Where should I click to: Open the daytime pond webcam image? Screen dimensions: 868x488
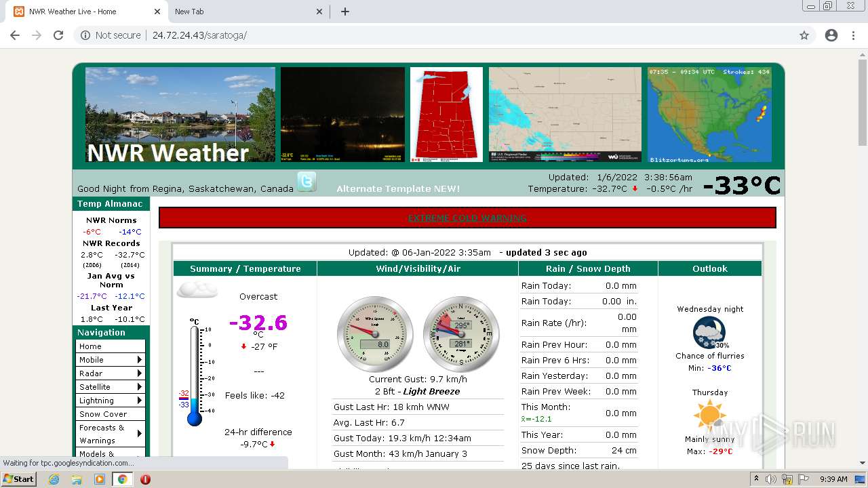(180, 114)
